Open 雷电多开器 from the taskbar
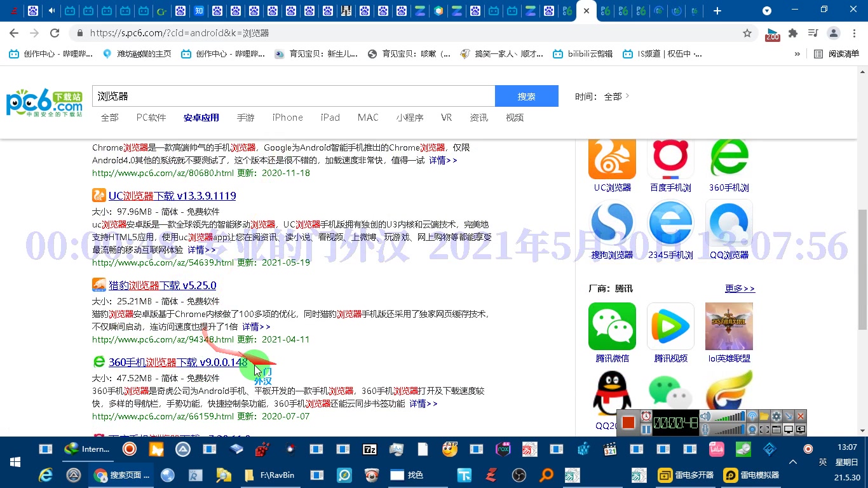This screenshot has height=488, width=868. 686,475
